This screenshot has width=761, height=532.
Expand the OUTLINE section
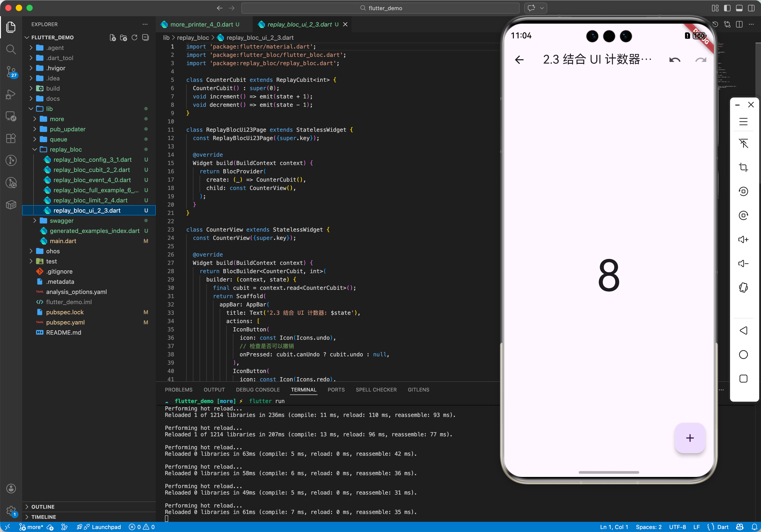pos(43,507)
